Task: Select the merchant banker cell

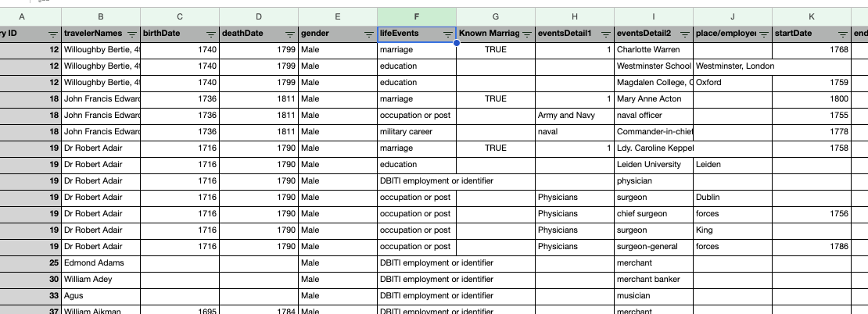Action: coord(653,279)
